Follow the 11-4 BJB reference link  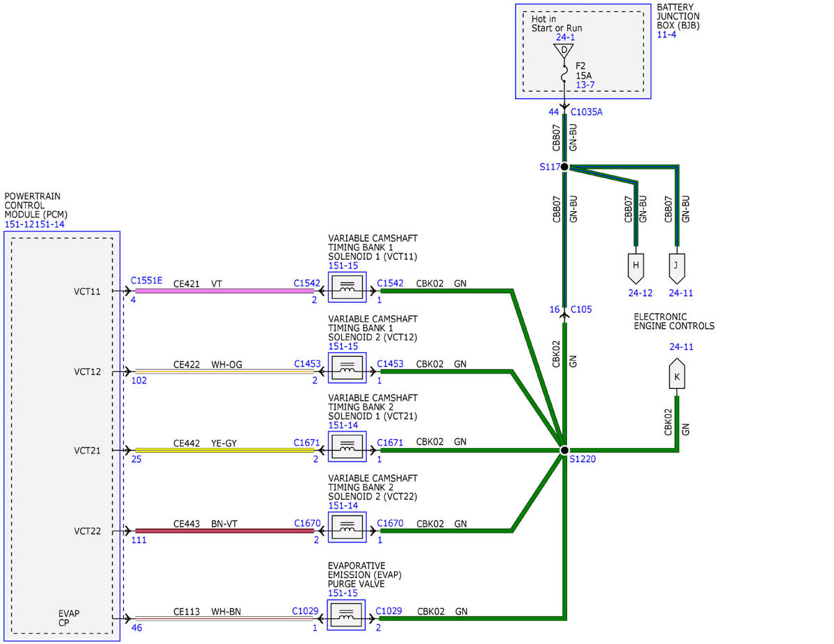click(667, 35)
